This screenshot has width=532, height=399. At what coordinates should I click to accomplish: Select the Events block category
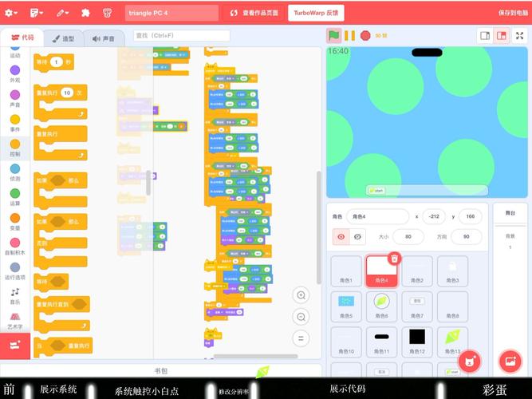[15, 123]
